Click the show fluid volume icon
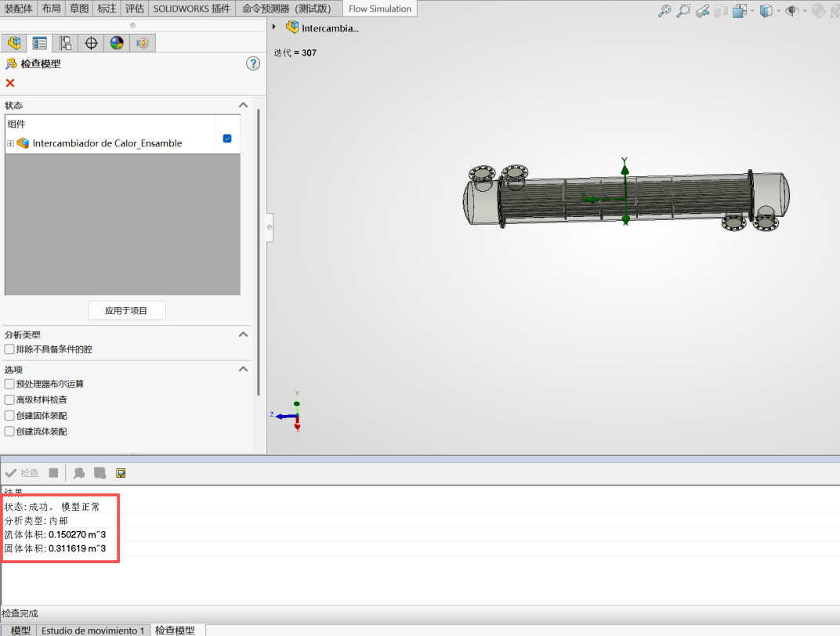The height and width of the screenshot is (636, 840). 79,473
